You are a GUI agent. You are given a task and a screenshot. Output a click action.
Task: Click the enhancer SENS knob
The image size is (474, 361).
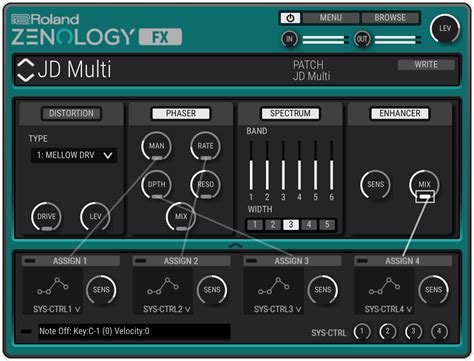pos(376,184)
